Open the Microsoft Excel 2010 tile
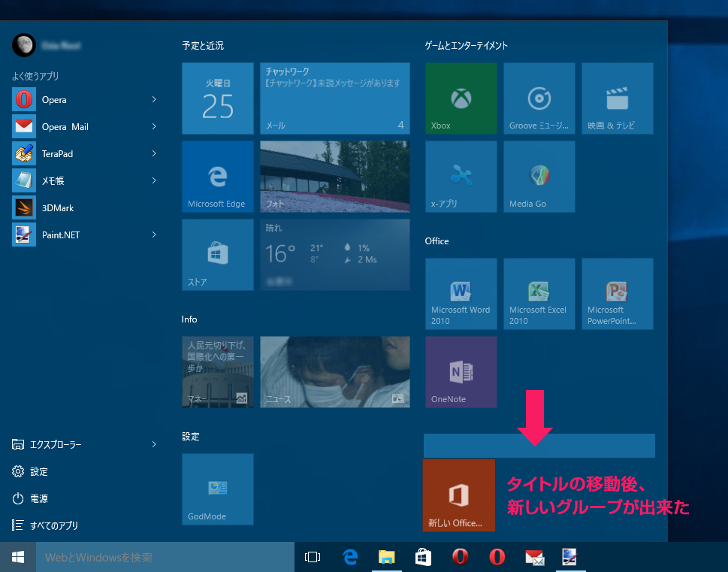The height and width of the screenshot is (572, 728). point(539,294)
